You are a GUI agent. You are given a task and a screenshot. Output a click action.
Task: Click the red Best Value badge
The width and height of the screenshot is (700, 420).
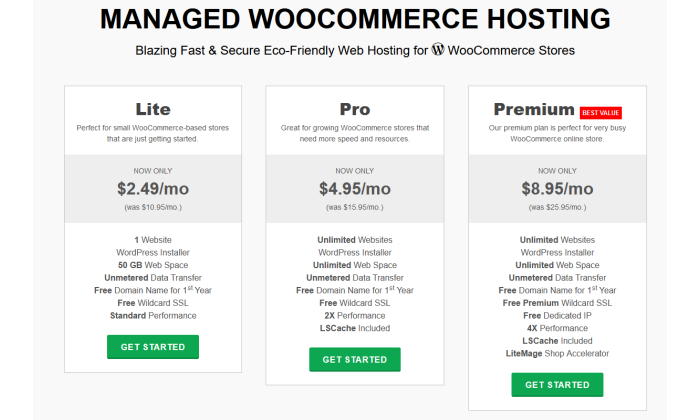pos(600,112)
